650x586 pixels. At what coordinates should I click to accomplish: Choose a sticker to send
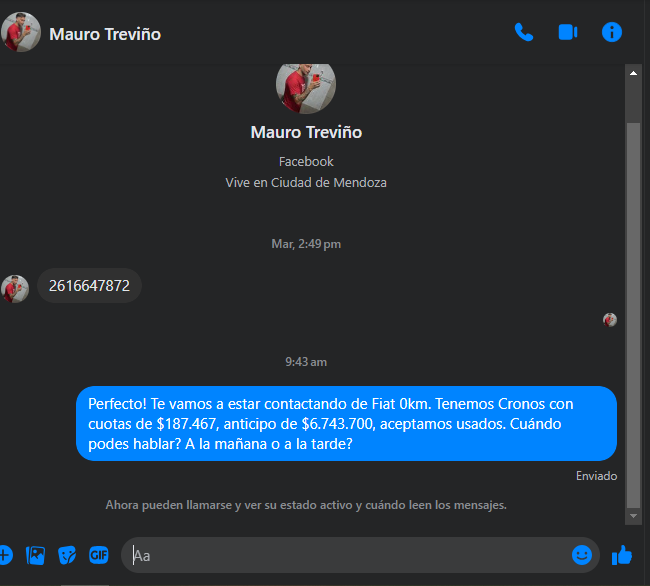(67, 555)
